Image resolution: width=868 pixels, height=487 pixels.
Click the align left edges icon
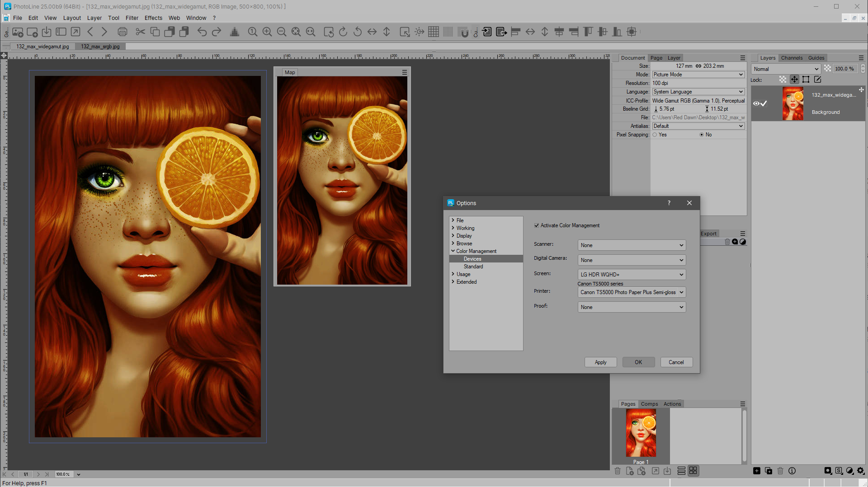(x=516, y=32)
